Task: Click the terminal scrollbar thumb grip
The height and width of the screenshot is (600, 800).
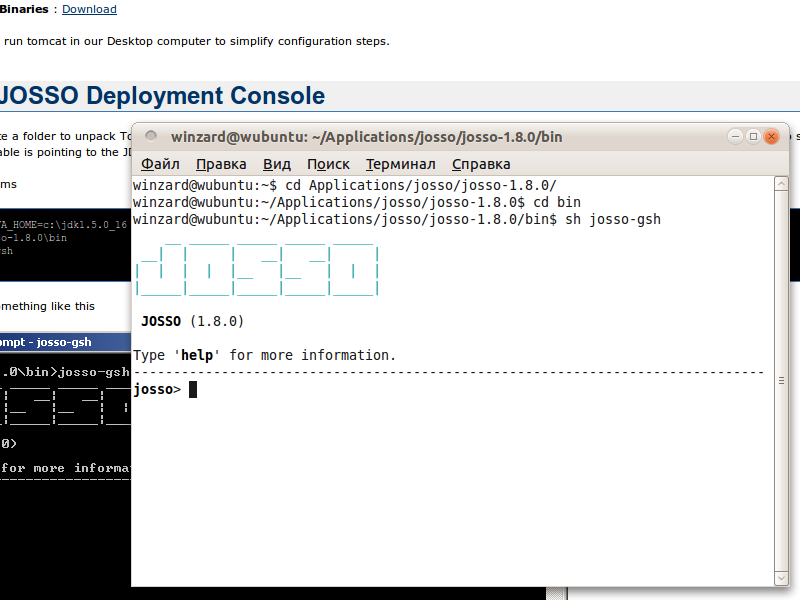Action: tap(781, 381)
